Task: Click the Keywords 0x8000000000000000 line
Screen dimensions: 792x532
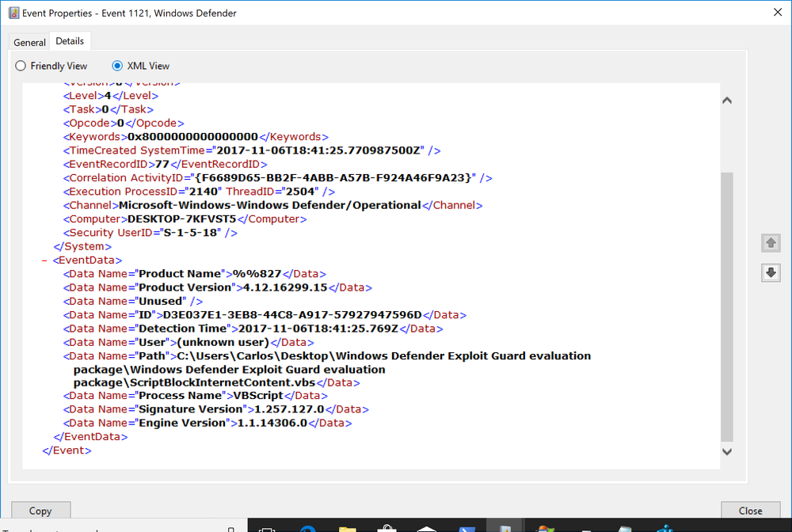Action: [196, 137]
